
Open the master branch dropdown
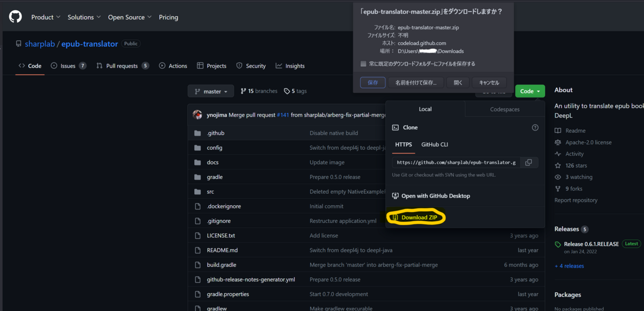211,91
